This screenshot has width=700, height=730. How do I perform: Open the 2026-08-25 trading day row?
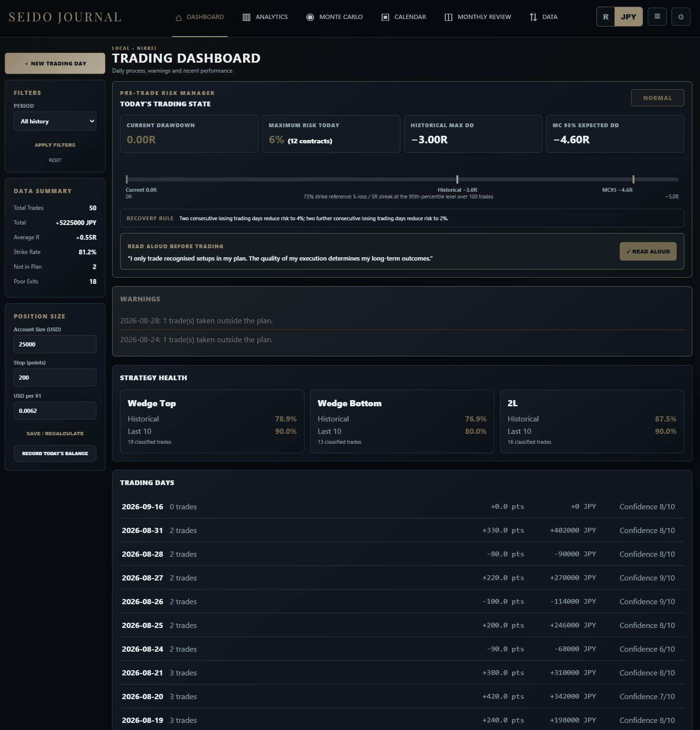402,625
